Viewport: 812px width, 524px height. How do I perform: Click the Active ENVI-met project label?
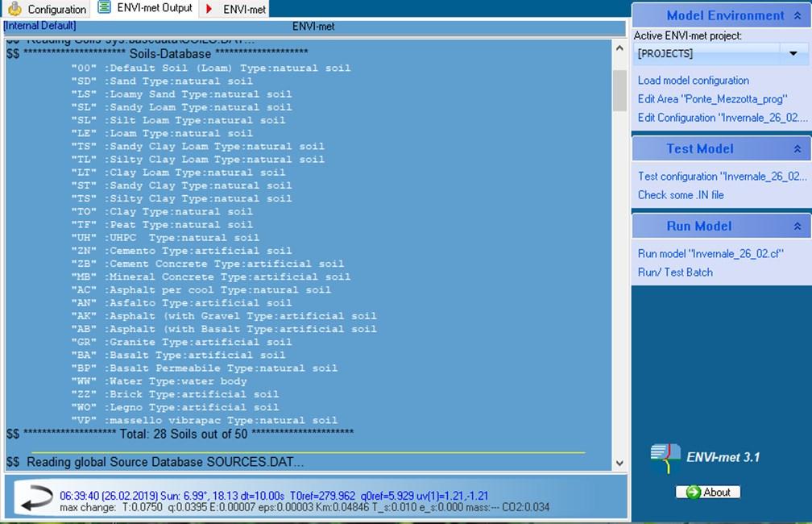688,35
